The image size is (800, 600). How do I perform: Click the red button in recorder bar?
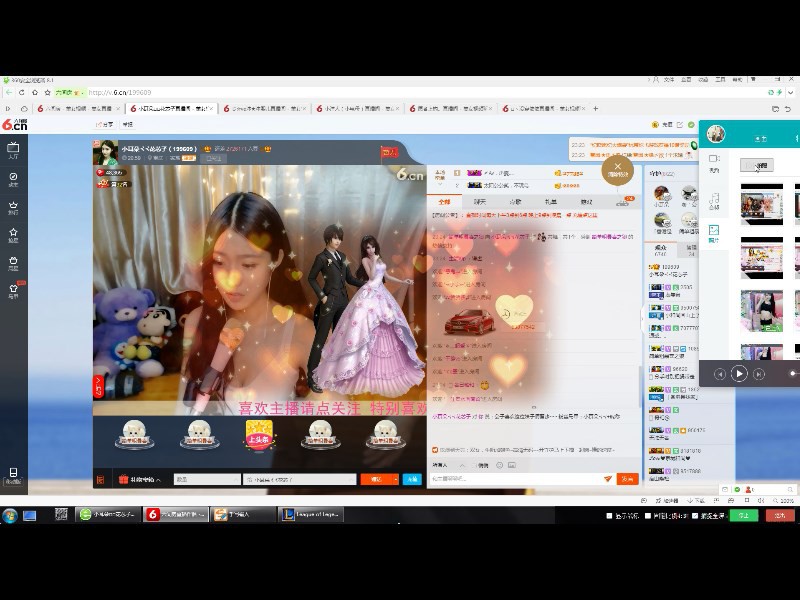click(x=780, y=515)
